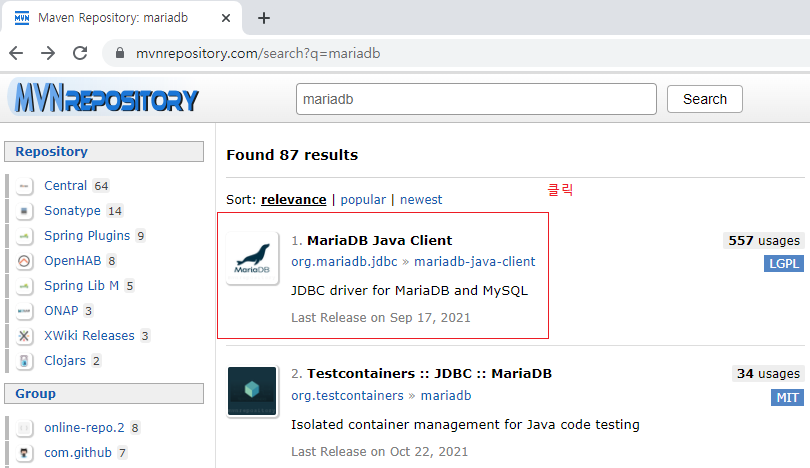Click the Sonatype repository icon

[x=24, y=211]
